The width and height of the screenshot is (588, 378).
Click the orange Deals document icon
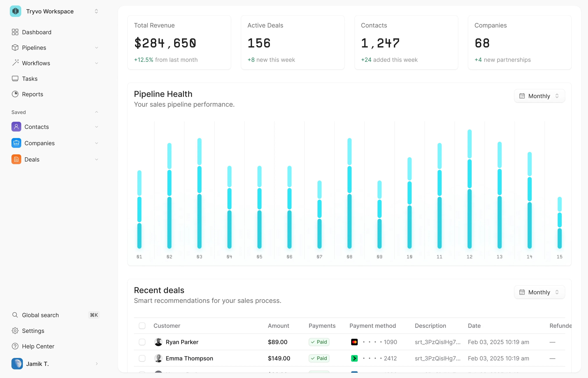[16, 159]
